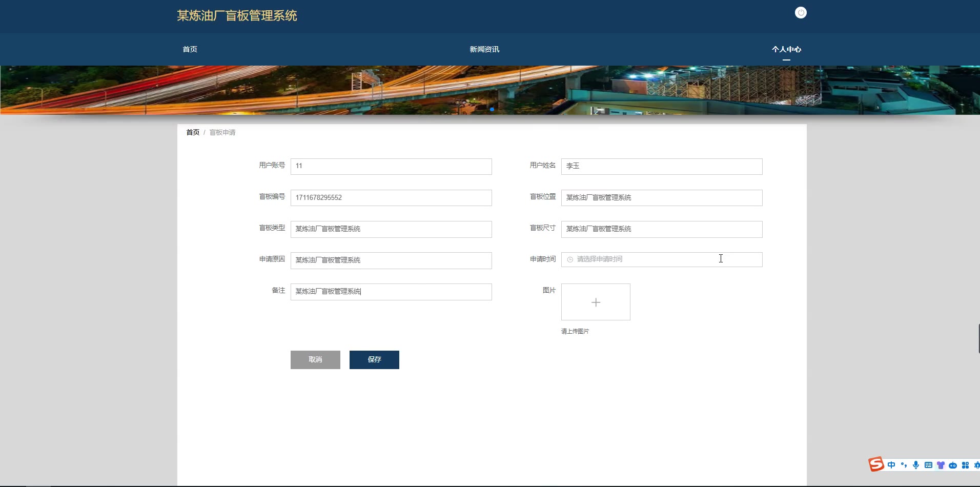Click the microphone voice input icon
The image size is (980, 487).
(916, 465)
